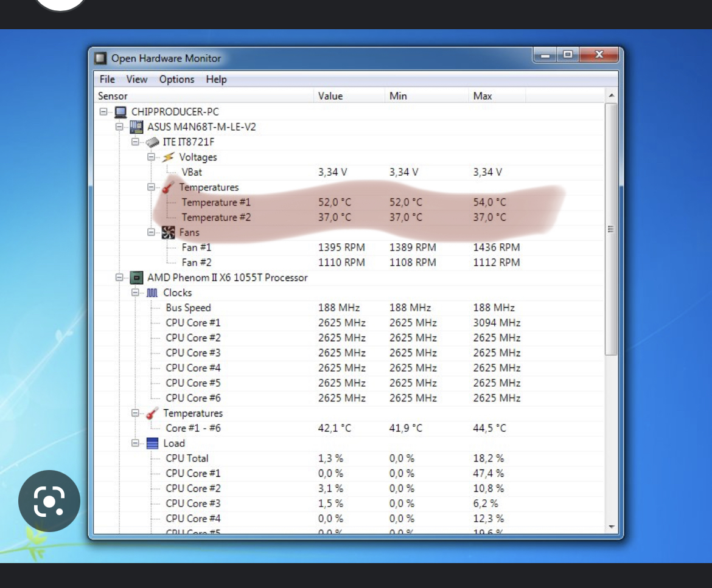Click the AMD Phenom II processor icon
The height and width of the screenshot is (588, 712).
click(136, 277)
